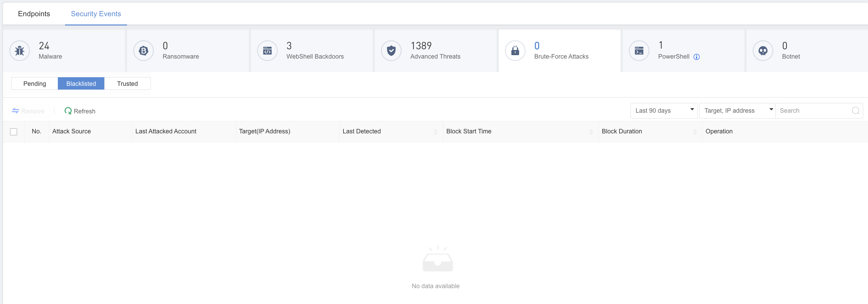The height and width of the screenshot is (304, 868).
Task: Click the Refresh button
Action: tap(80, 111)
